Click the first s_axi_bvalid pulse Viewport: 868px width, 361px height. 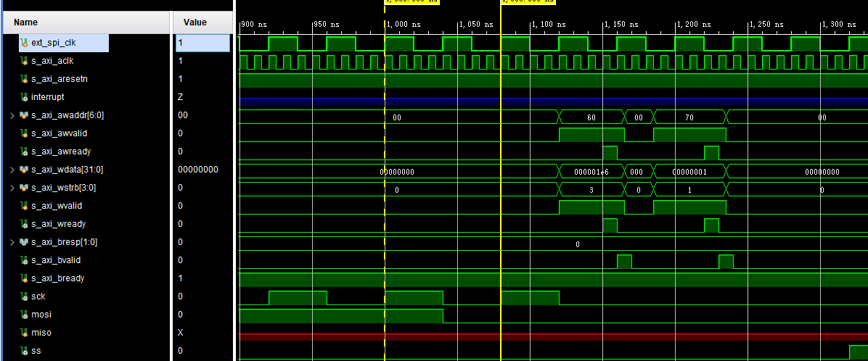624,262
